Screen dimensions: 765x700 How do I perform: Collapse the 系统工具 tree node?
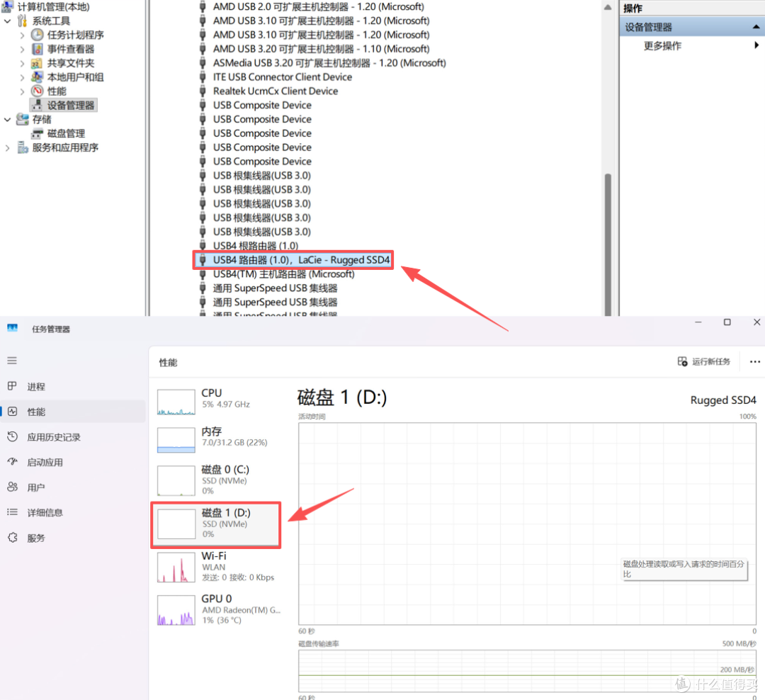point(7,21)
